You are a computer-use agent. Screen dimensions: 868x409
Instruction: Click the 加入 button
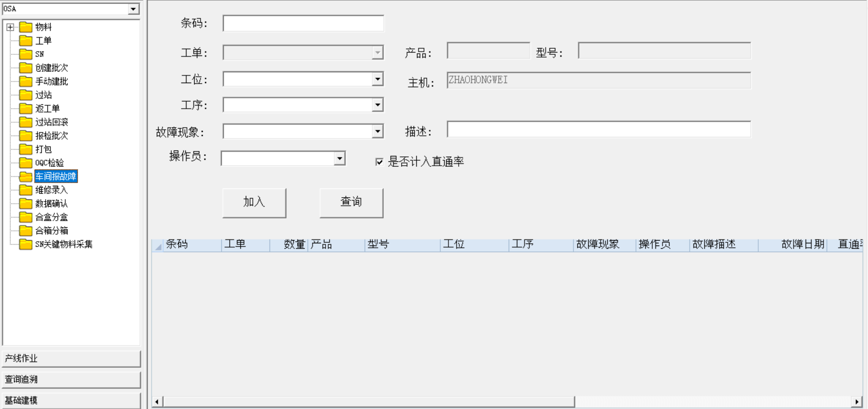[x=254, y=203]
